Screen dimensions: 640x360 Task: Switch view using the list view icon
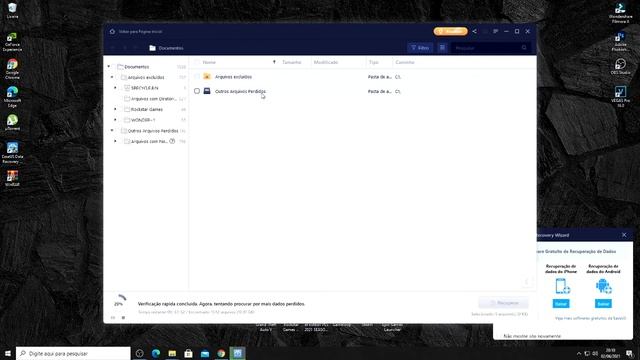point(442,48)
